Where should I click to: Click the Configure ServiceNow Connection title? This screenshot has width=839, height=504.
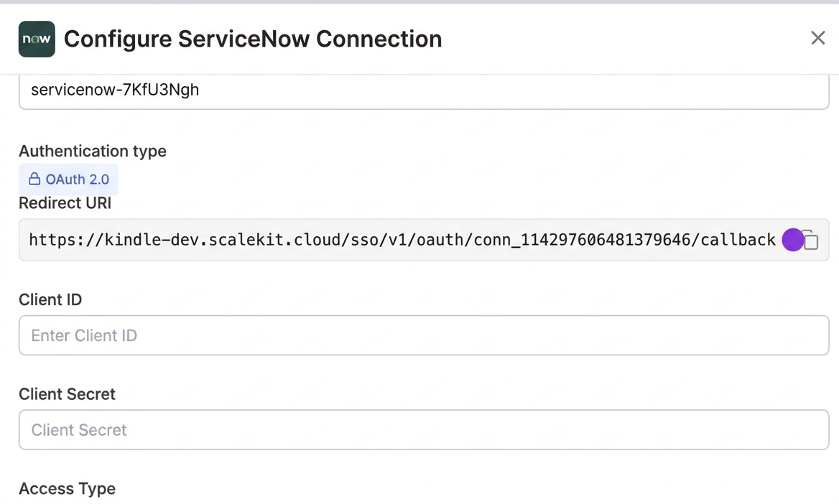click(x=253, y=39)
